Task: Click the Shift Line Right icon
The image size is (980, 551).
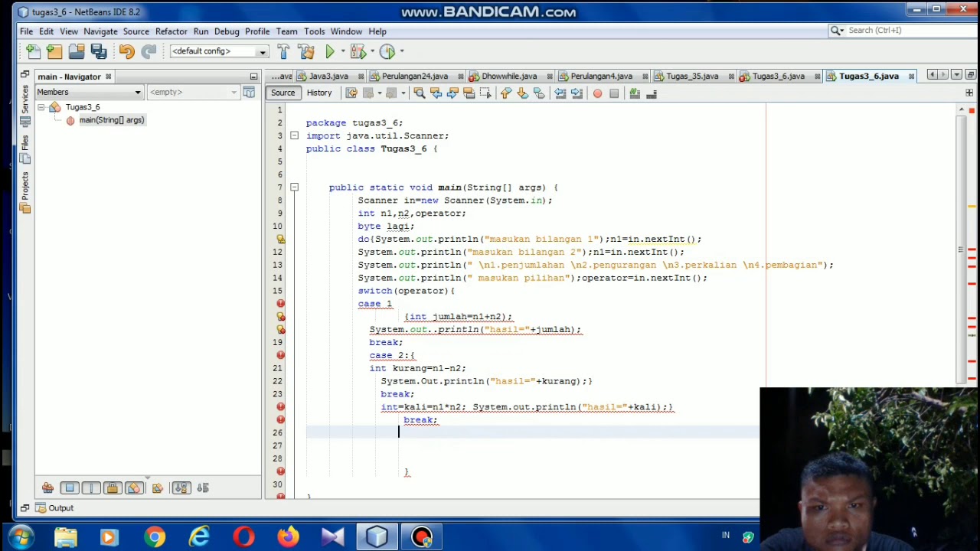Action: click(x=577, y=93)
